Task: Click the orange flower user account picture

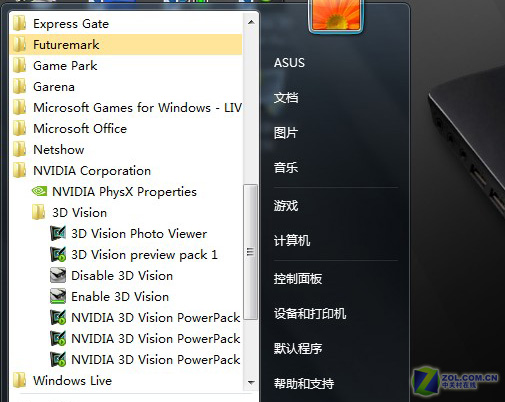Action: [x=336, y=15]
